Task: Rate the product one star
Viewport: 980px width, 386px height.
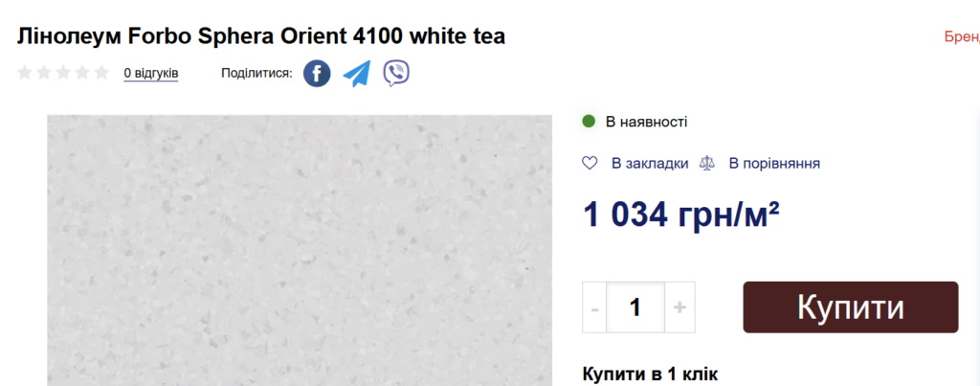Action: tap(25, 73)
